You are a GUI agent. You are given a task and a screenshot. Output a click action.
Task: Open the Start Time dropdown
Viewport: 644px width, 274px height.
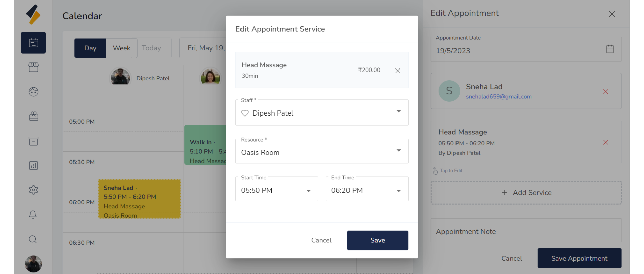pos(308,191)
